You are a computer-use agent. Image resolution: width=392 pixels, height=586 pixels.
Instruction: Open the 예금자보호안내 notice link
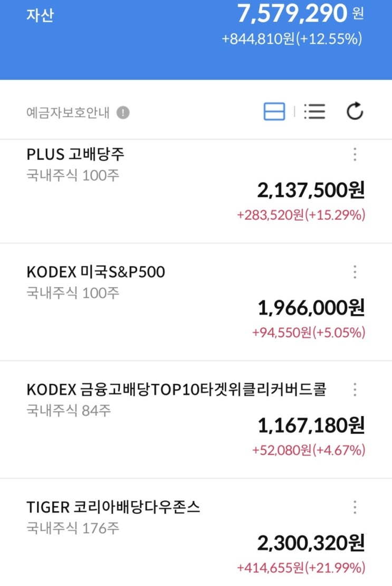(x=68, y=112)
